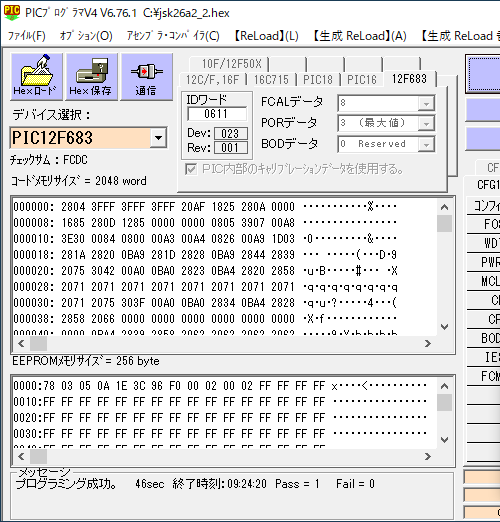Click the ID word field 0611
This screenshot has height=522, width=500.
[x=217, y=114]
